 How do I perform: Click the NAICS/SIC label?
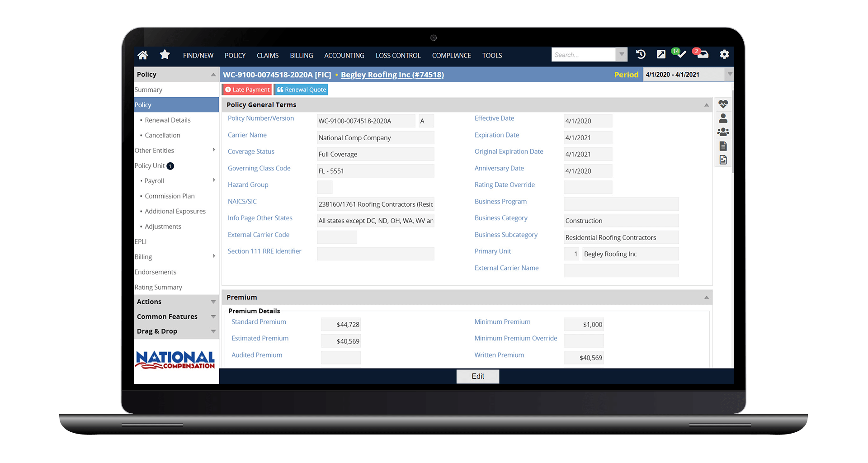242,201
